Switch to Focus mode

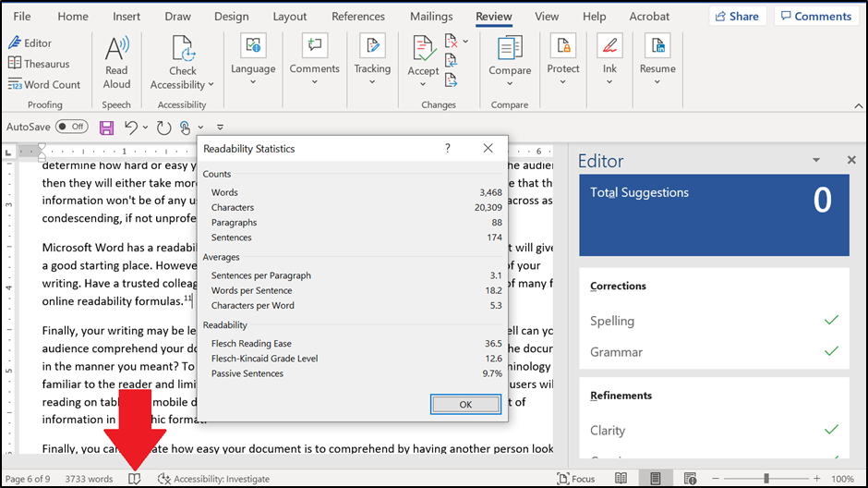coord(575,479)
